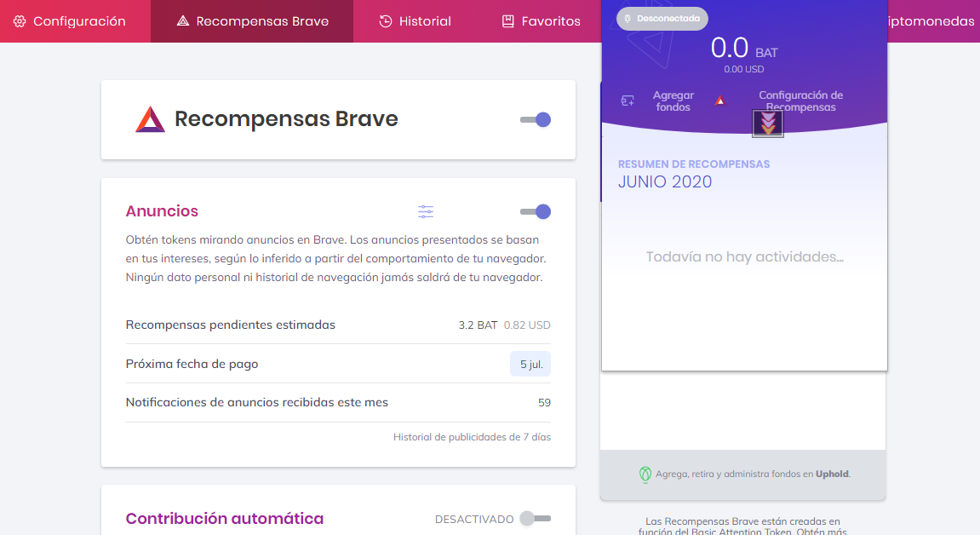Click the bookmark icon beside Favoritos
The width and height of the screenshot is (980, 535).
(507, 21)
